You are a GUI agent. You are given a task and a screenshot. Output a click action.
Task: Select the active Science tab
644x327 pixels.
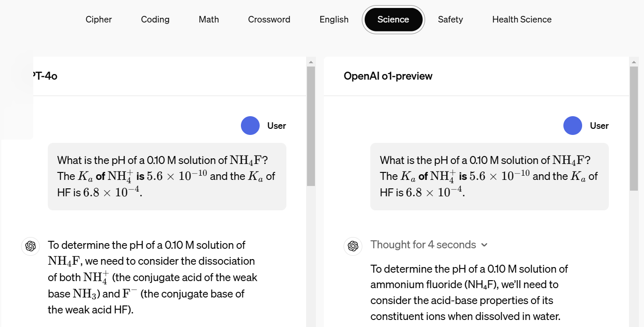tap(393, 19)
